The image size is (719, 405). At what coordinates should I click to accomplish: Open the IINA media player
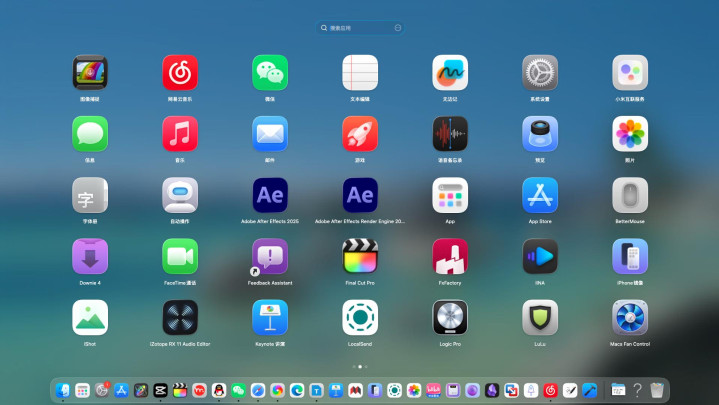tap(540, 257)
